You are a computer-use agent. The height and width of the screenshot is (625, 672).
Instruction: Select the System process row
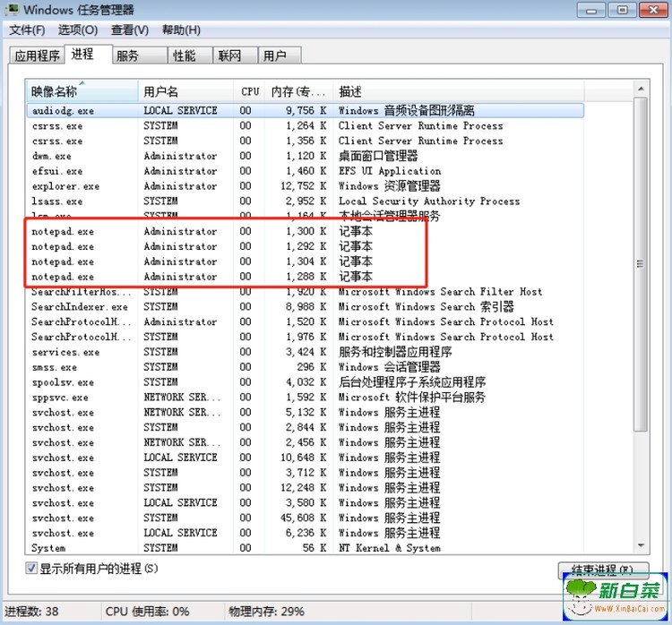(306, 548)
